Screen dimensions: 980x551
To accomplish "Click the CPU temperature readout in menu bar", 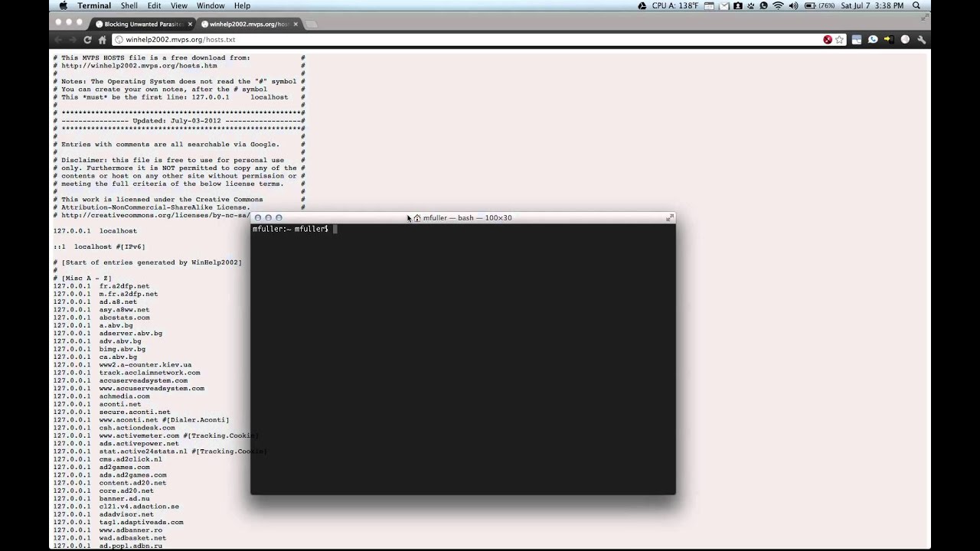I will point(675,5).
